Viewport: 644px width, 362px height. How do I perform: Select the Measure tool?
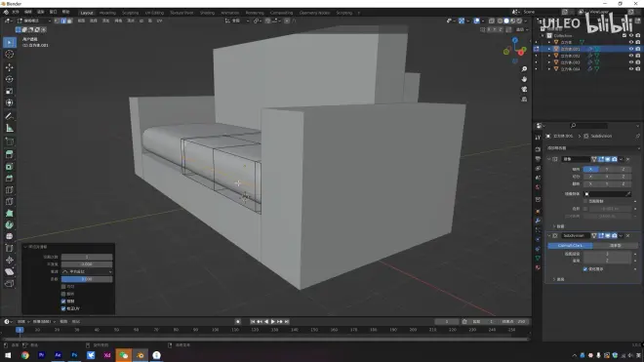pyautogui.click(x=10, y=128)
